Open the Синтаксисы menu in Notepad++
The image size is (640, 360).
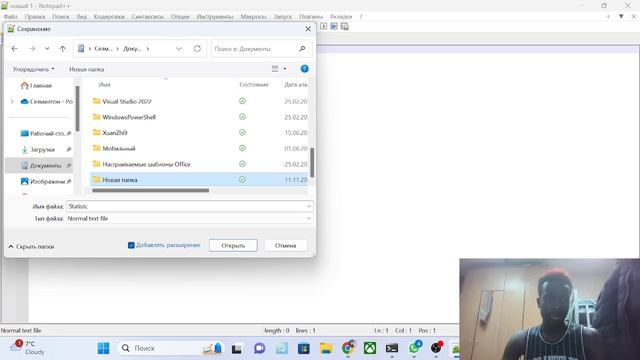coord(147,17)
